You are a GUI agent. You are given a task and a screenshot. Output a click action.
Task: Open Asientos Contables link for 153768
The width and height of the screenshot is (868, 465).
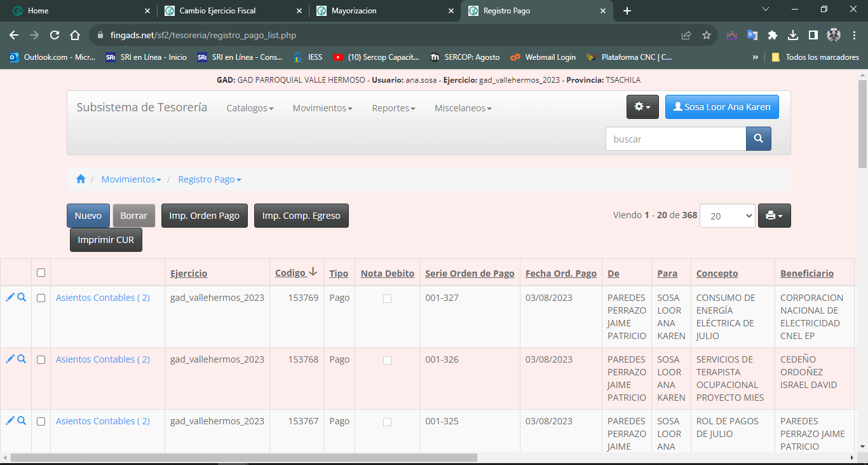(x=103, y=359)
